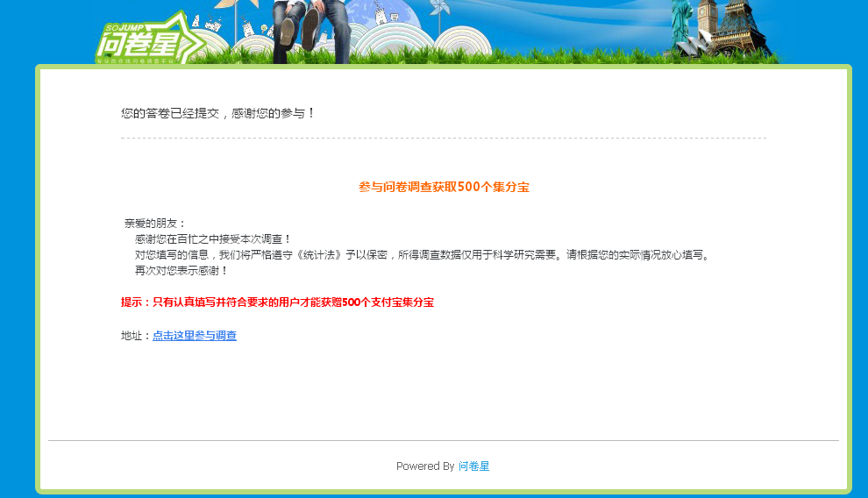Click the sentence mentioning 《统计法》
Viewport: 868px width, 498px height.
[x=423, y=254]
